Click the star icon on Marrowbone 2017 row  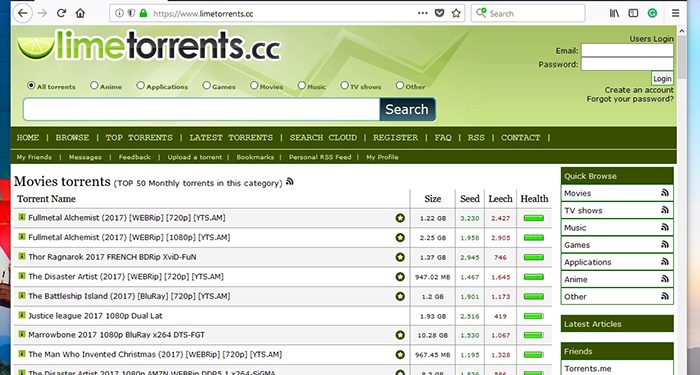pos(400,335)
